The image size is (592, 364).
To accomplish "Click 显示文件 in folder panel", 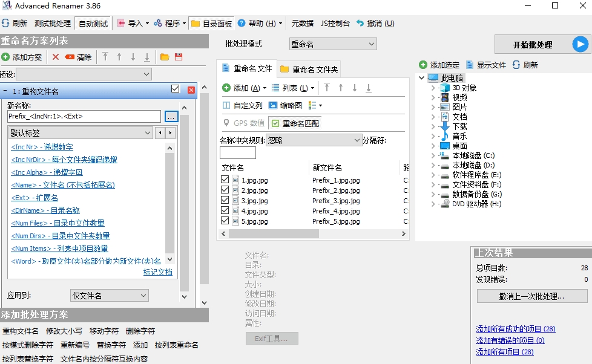I will point(486,65).
